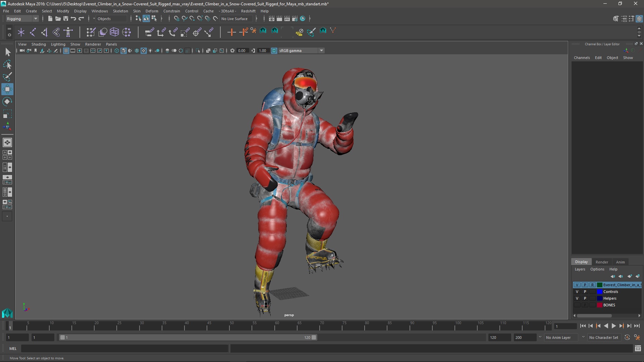The height and width of the screenshot is (362, 644).
Task: Enable visibility box of BONES layer
Action: (x=577, y=305)
